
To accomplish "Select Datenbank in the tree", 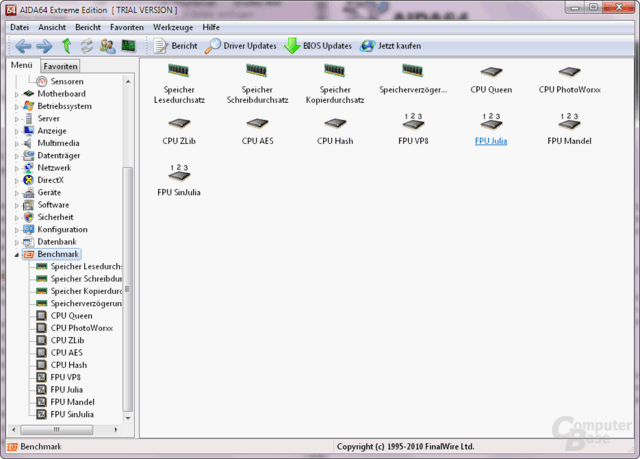I will point(57,242).
